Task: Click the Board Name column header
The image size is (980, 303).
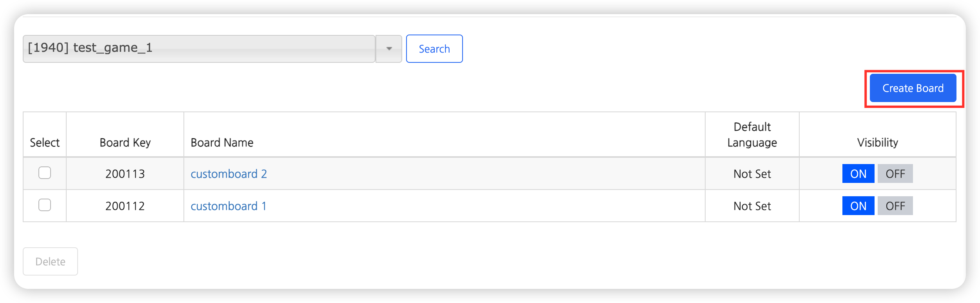Action: pos(222,142)
